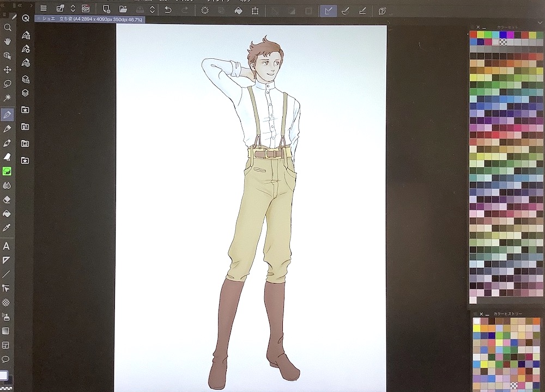Screen dimensions: 545x392
Task: Open file with the folder button
Action: (x=123, y=9)
